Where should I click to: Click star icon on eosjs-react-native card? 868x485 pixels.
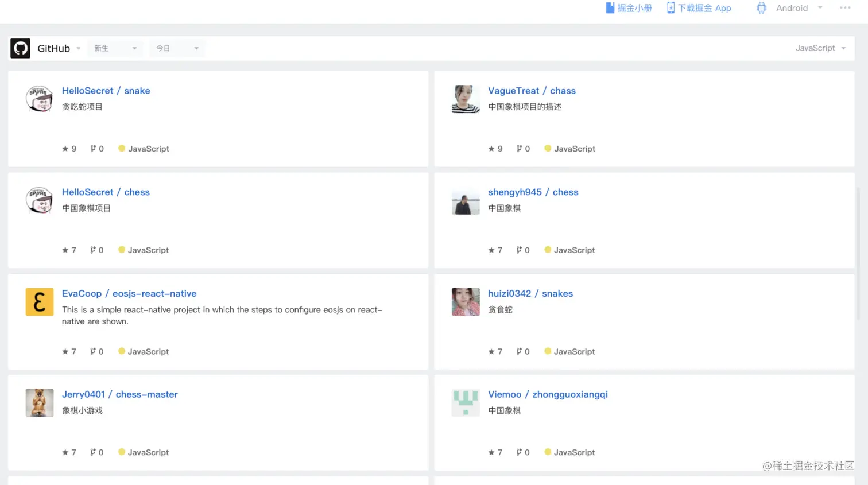click(65, 351)
